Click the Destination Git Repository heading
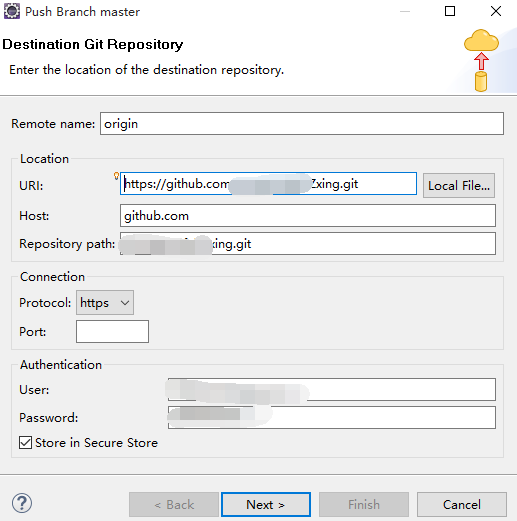The height and width of the screenshot is (521, 517). point(93,44)
